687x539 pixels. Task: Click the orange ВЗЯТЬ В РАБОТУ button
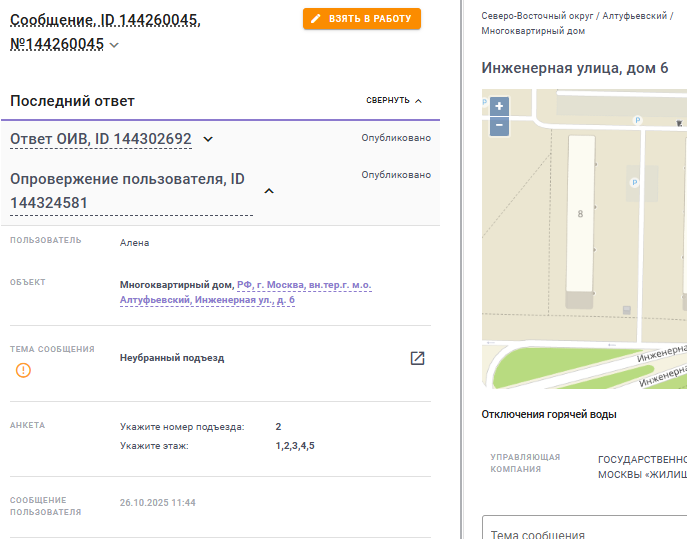click(361, 19)
